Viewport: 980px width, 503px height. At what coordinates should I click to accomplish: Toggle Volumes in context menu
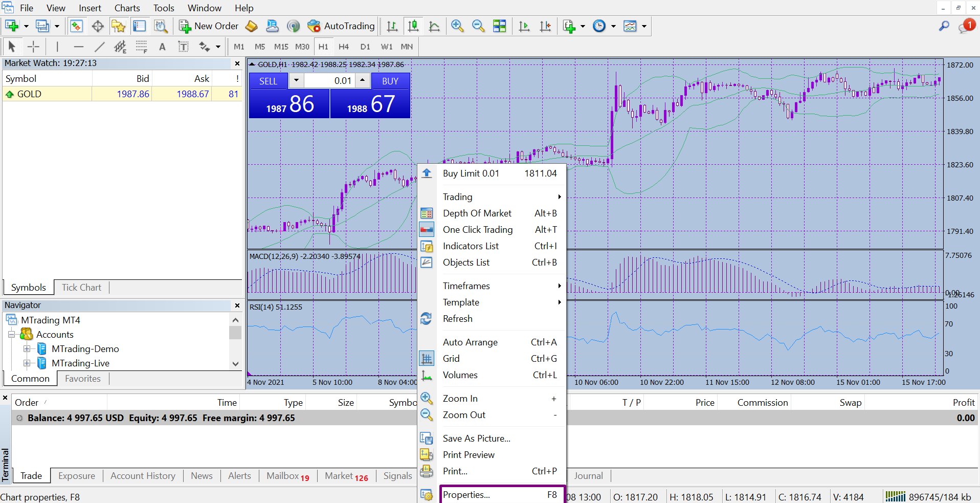(492, 375)
